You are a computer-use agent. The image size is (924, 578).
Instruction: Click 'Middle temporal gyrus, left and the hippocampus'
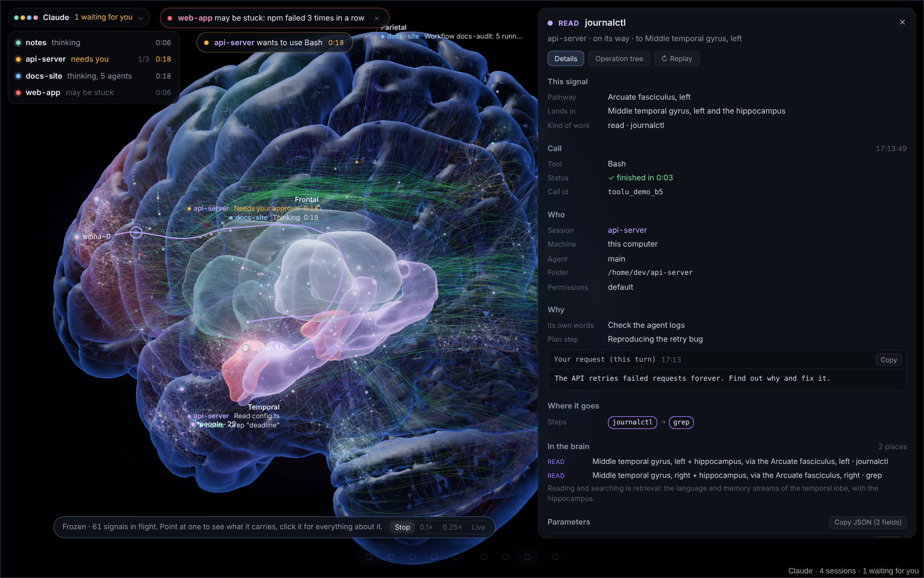point(697,111)
